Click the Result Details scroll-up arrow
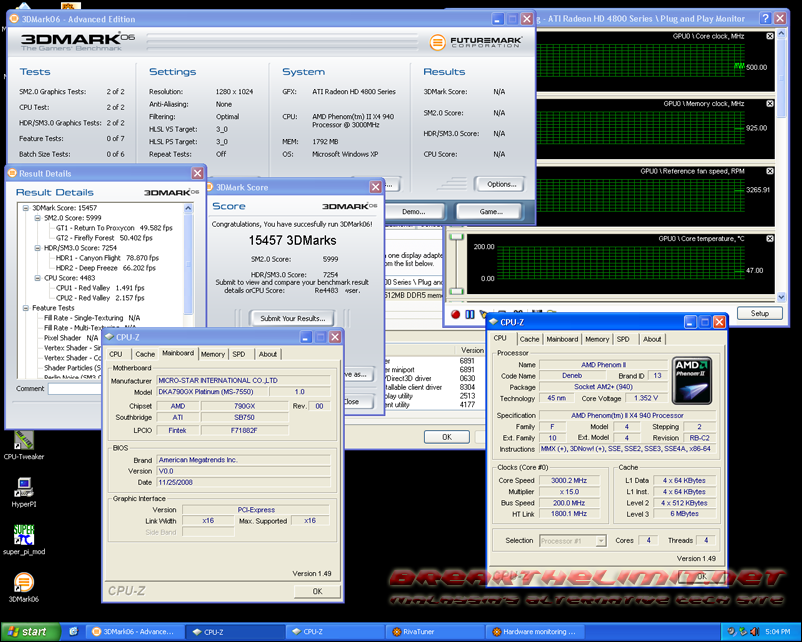802x642 pixels. click(188, 208)
